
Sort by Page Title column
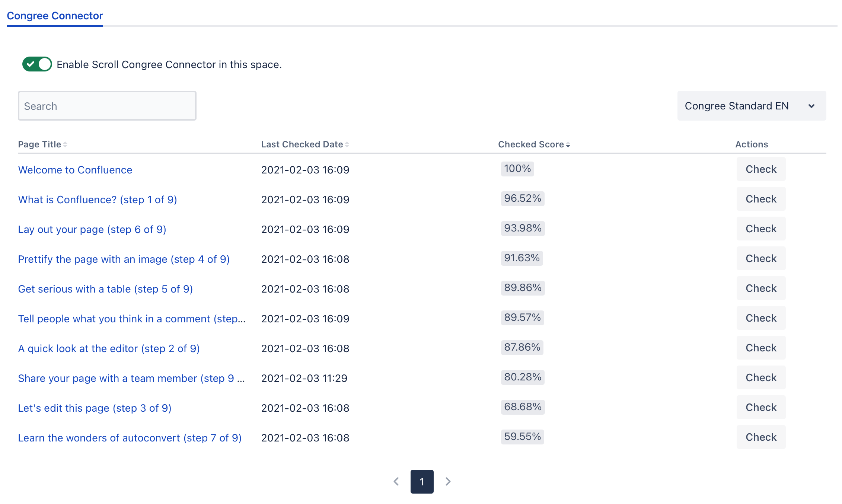[x=42, y=144]
